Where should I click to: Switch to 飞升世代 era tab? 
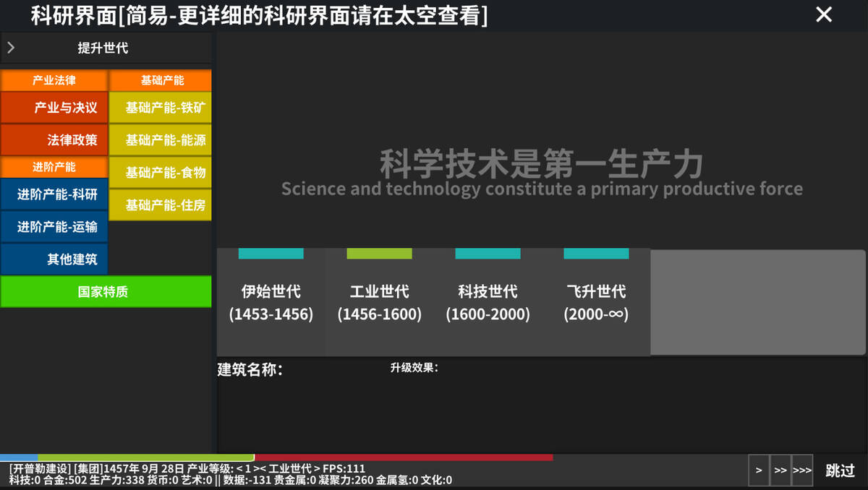point(597,302)
